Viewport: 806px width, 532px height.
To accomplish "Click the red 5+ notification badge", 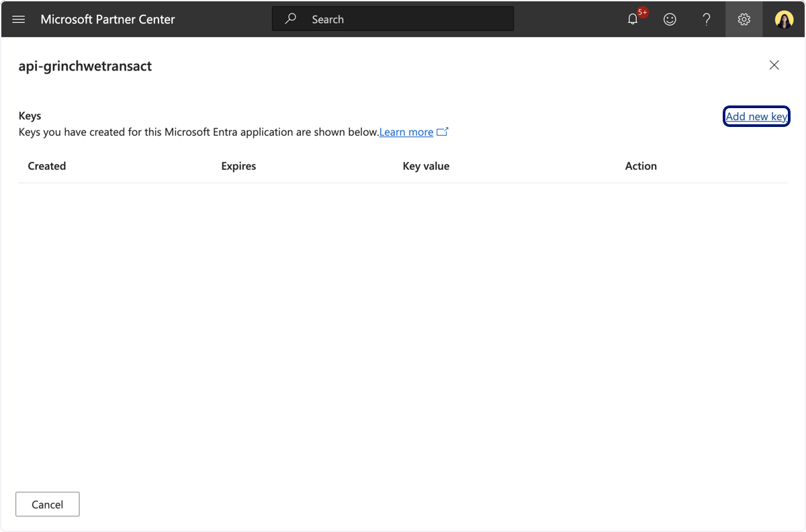I will click(643, 12).
